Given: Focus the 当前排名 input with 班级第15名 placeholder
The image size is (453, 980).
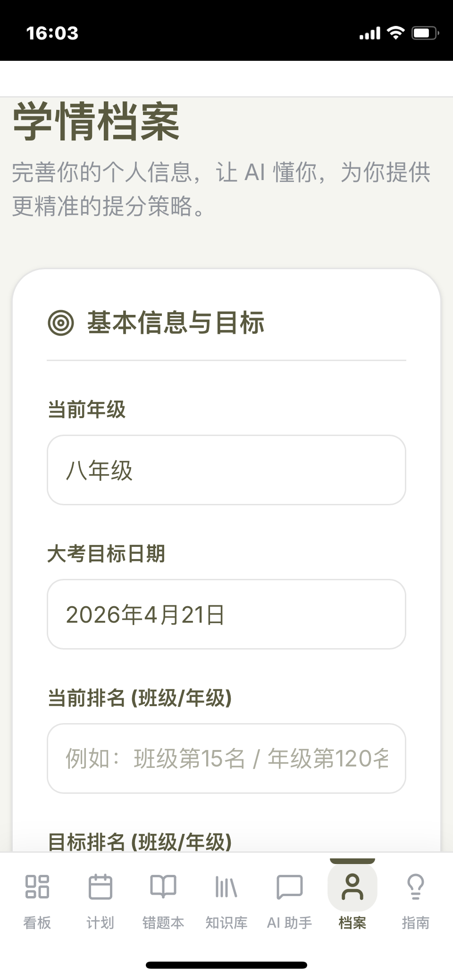Looking at the screenshot, I should coord(226,758).
